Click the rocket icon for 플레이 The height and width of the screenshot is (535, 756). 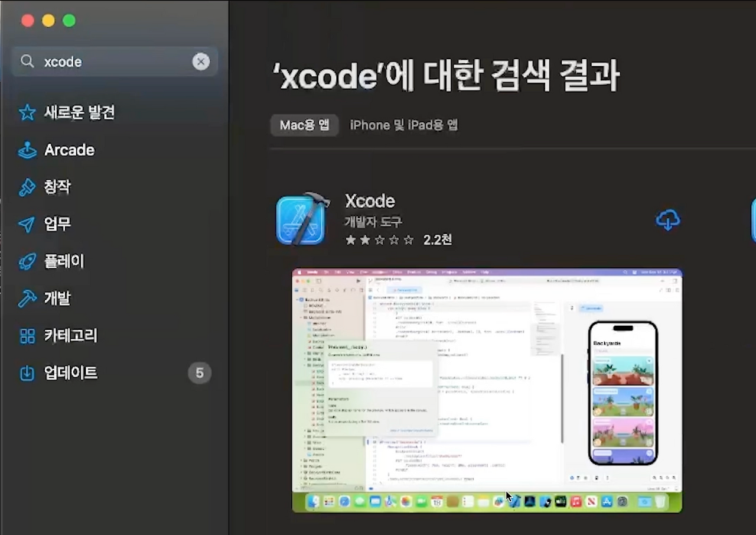click(27, 261)
